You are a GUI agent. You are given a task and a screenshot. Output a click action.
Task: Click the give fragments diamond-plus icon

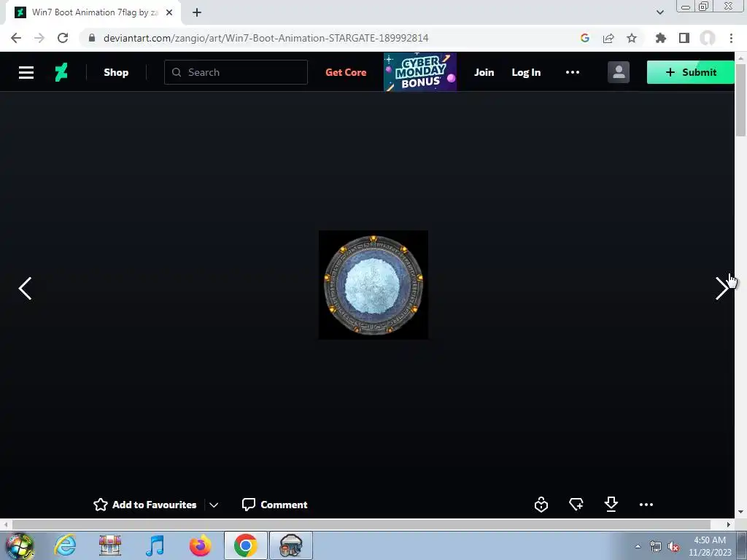coord(576,505)
